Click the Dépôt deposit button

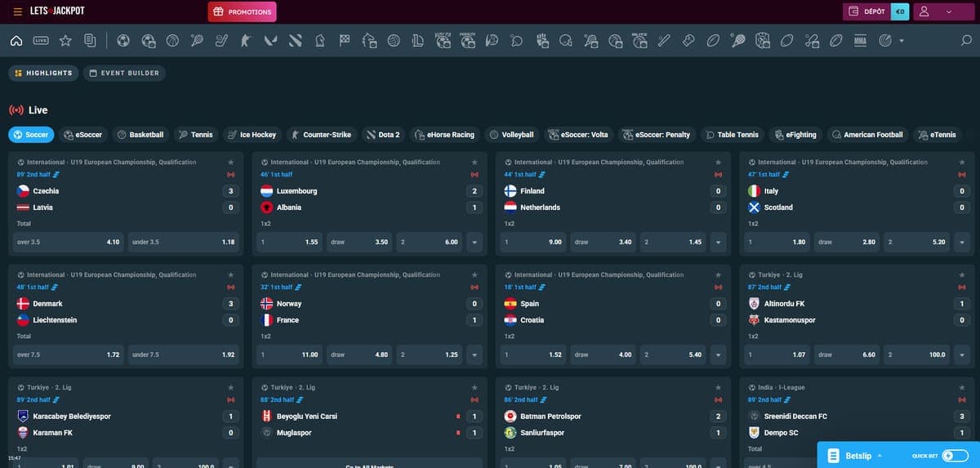point(866,11)
